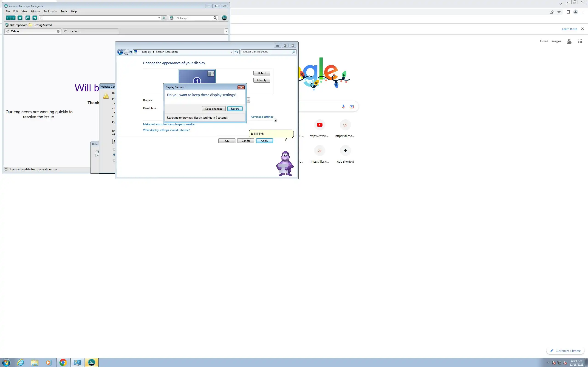Image resolution: width=588 pixels, height=367 pixels.
Task: Open Netscape address bar history dropdown
Action: point(159,18)
